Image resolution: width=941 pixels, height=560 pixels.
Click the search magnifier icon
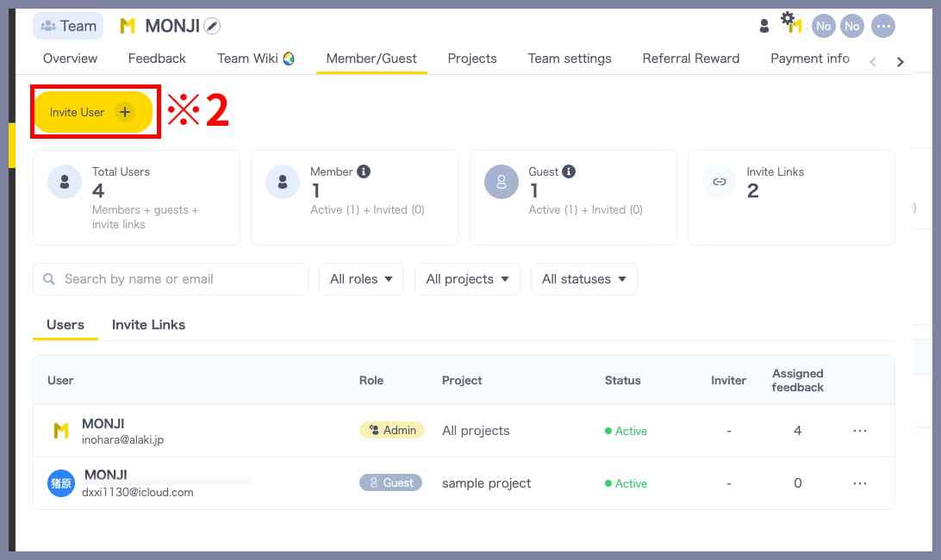click(x=49, y=279)
